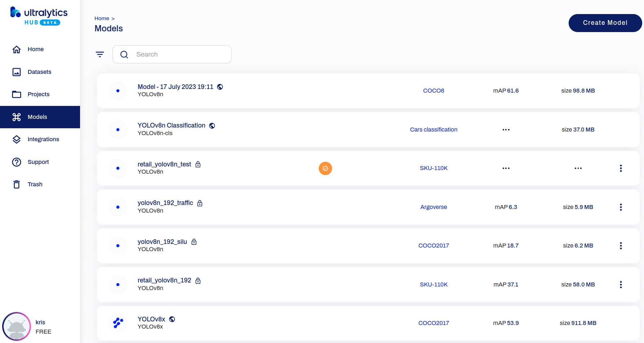Open Trash in the sidebar
The width and height of the screenshot is (644, 343).
click(x=40, y=184)
